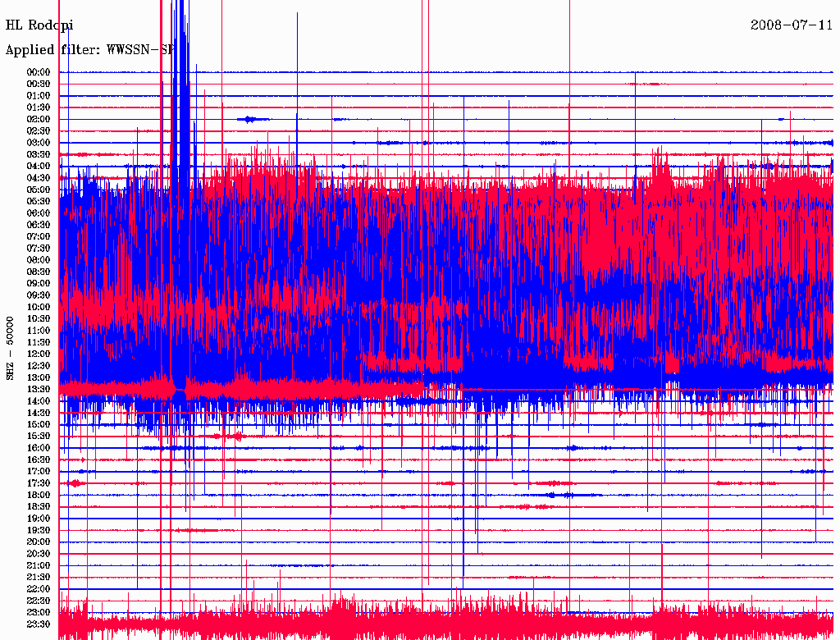The image size is (840, 640).
Task: Click the 10:00 time label
Action: pyautogui.click(x=39, y=307)
